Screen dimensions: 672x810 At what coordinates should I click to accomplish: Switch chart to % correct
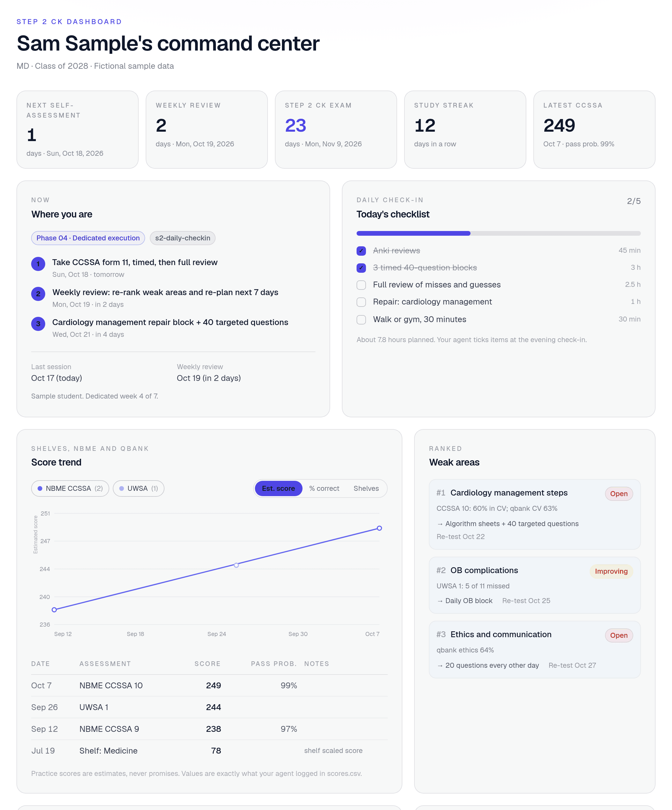click(324, 488)
